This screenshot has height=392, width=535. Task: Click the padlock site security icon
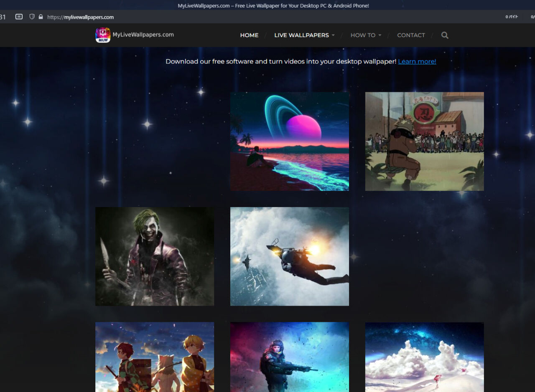pos(41,17)
